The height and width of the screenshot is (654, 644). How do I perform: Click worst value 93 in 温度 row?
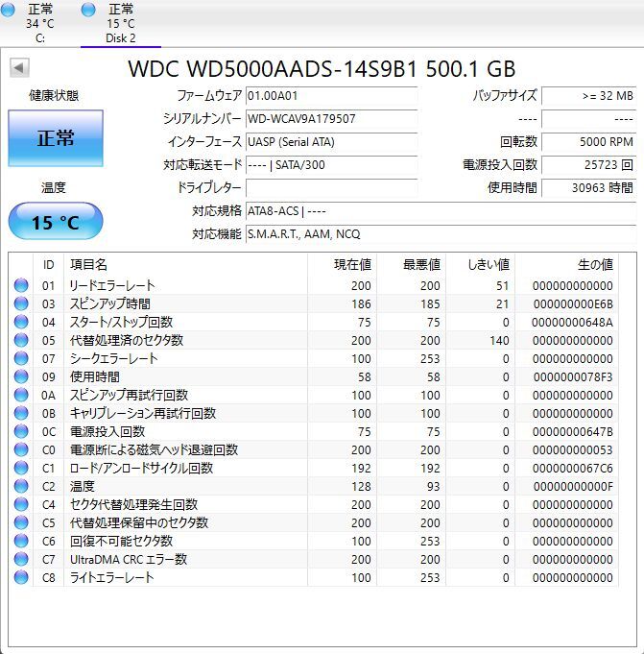tap(434, 486)
